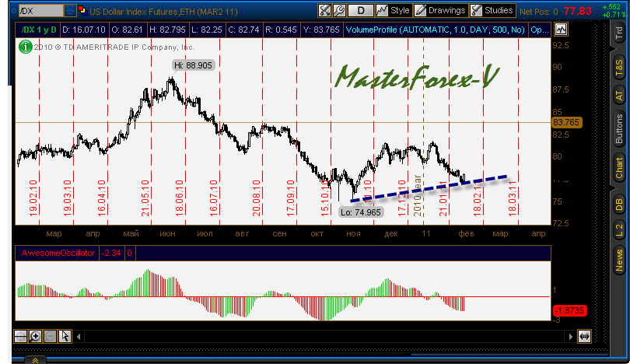Click the -1.8735 oscillator value marker
Screen dimensions: 630x364
point(569,310)
